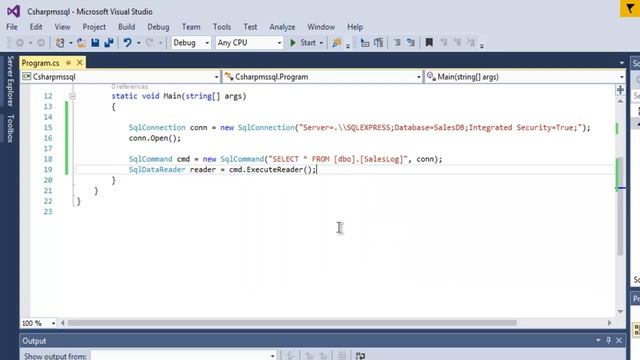Open the Help menu
This screenshot has width=640, height=360.
[x=355, y=27]
